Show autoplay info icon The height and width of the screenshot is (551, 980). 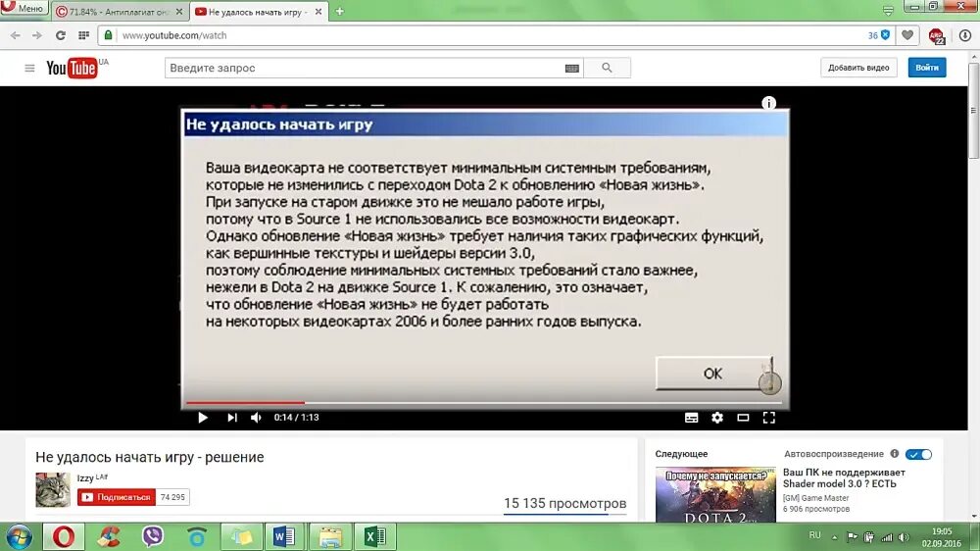[895, 453]
